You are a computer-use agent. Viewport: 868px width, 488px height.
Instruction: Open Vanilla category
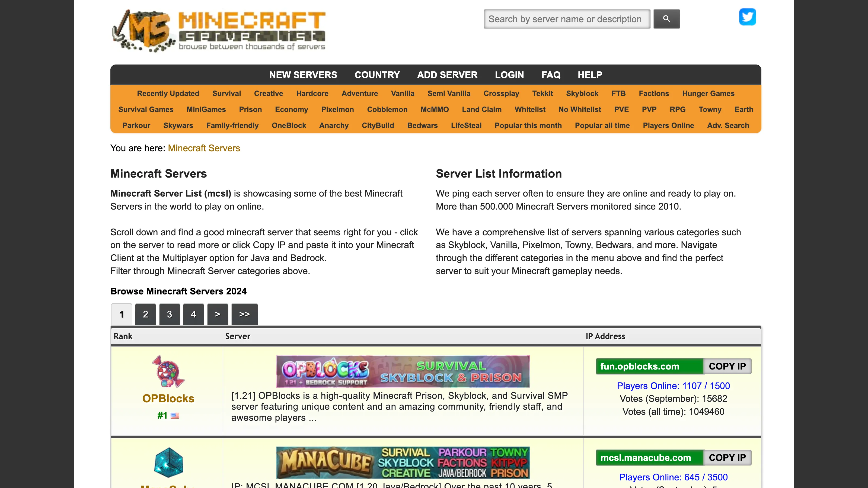point(402,93)
